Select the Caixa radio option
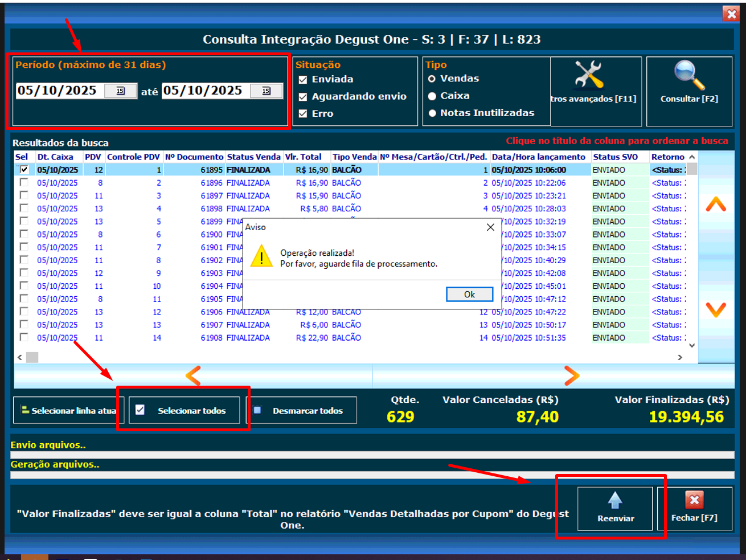 [x=432, y=96]
